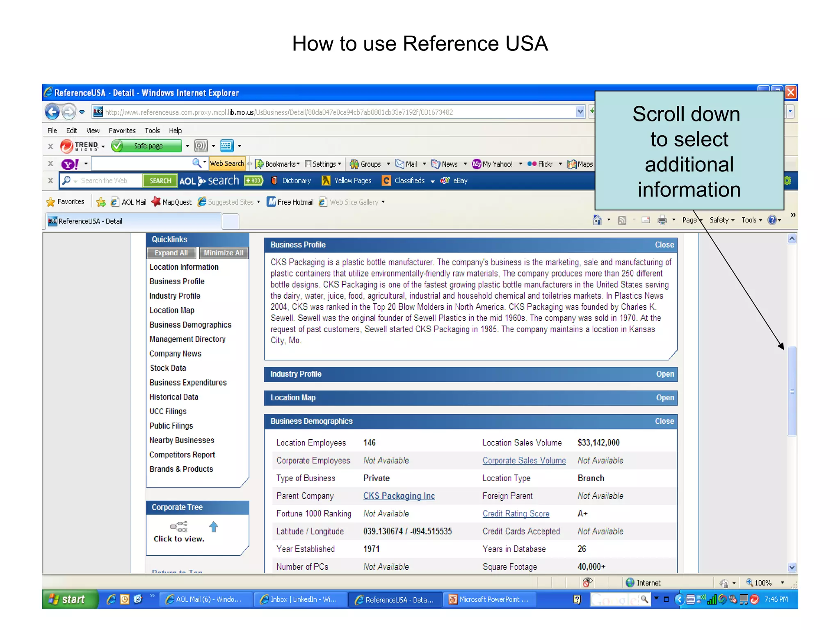840x630 pixels.
Task: Close the Business Demographics section
Action: 664,421
